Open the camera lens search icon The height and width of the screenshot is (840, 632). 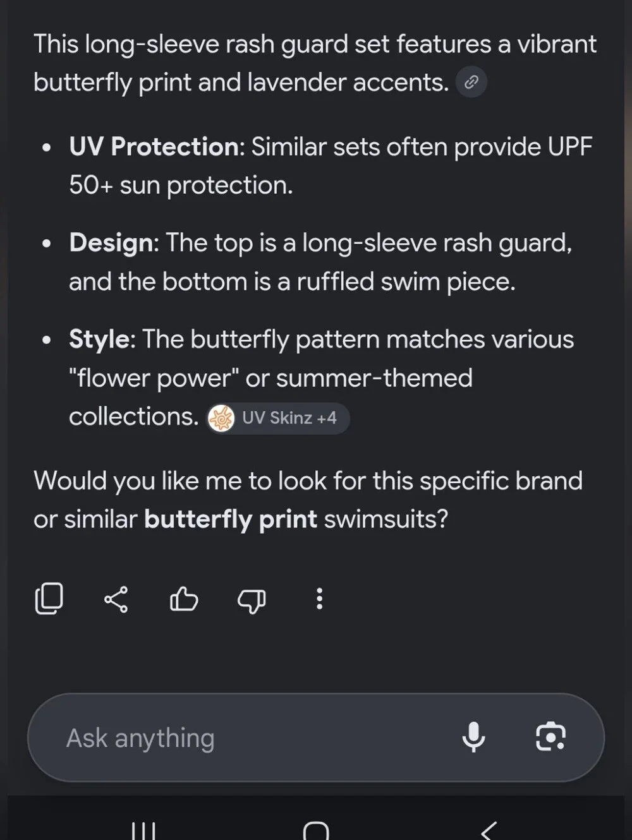pos(551,737)
